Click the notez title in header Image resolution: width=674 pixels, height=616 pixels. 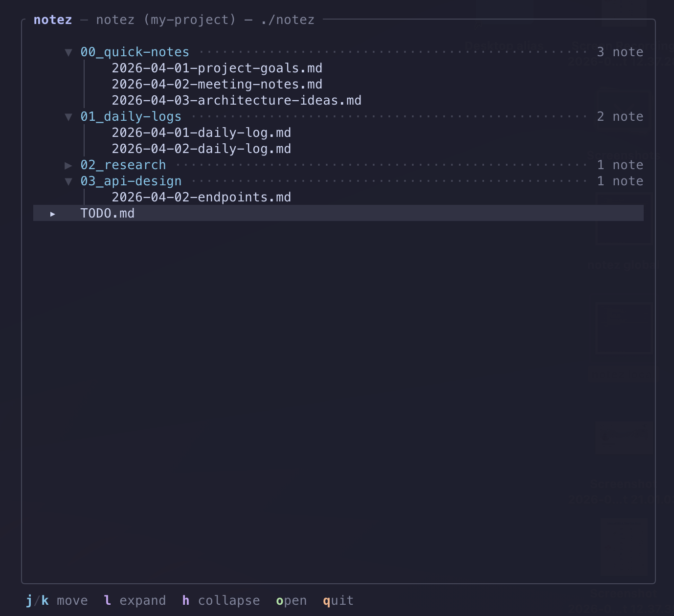click(x=53, y=20)
